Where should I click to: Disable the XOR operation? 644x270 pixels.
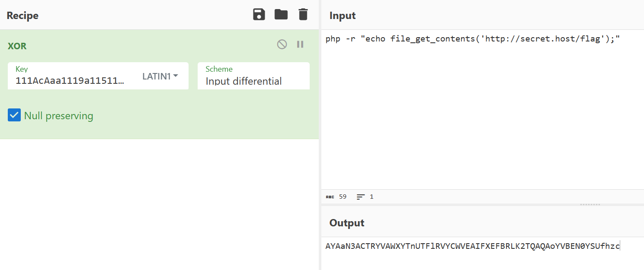[282, 44]
